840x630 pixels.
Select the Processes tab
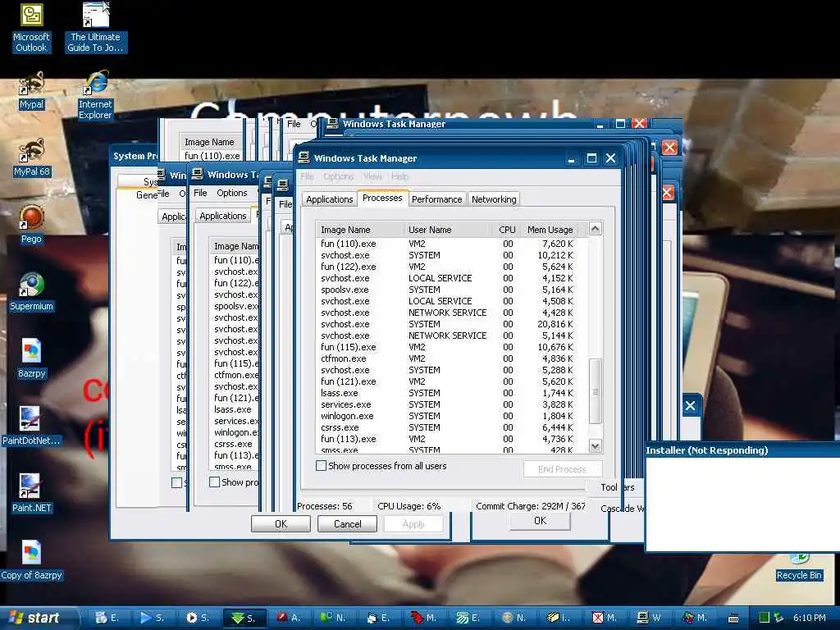[x=382, y=198]
